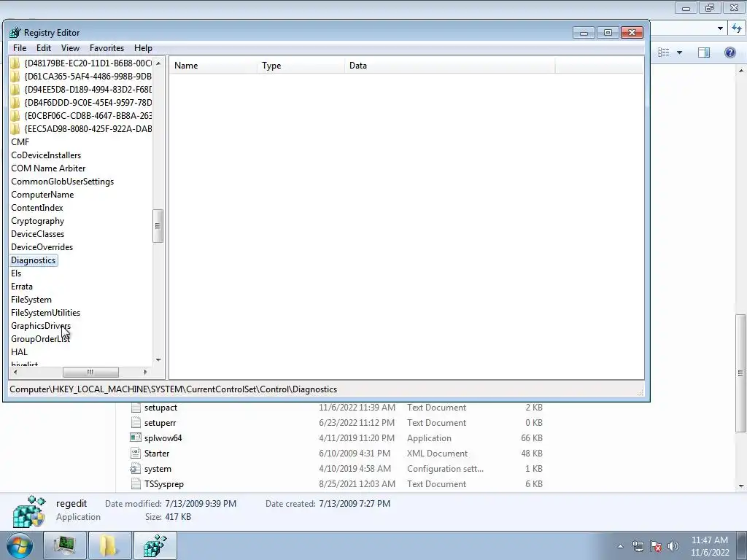747x560 pixels.
Task: Click the tree horizontal scroll right arrow
Action: [x=145, y=372]
